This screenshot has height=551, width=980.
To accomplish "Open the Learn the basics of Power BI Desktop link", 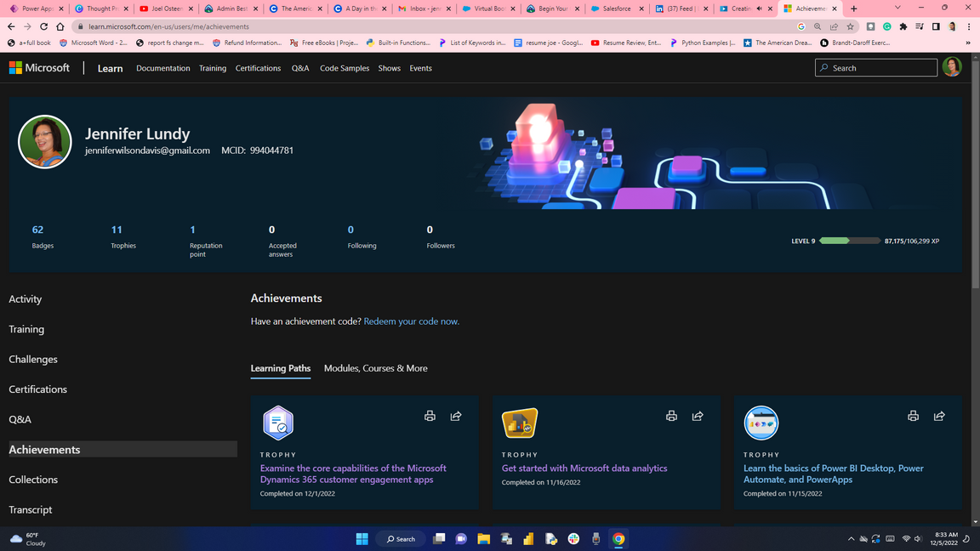I will [833, 474].
